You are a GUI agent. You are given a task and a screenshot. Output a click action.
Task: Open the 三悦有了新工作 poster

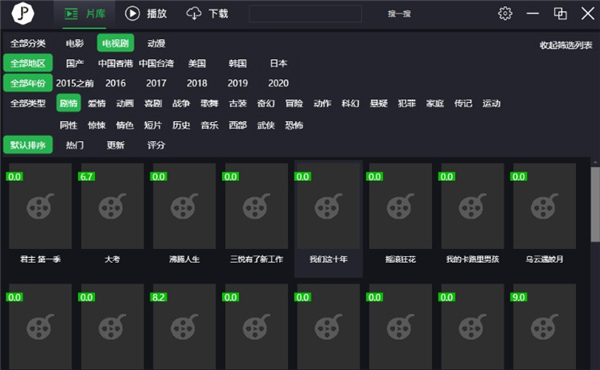point(256,206)
